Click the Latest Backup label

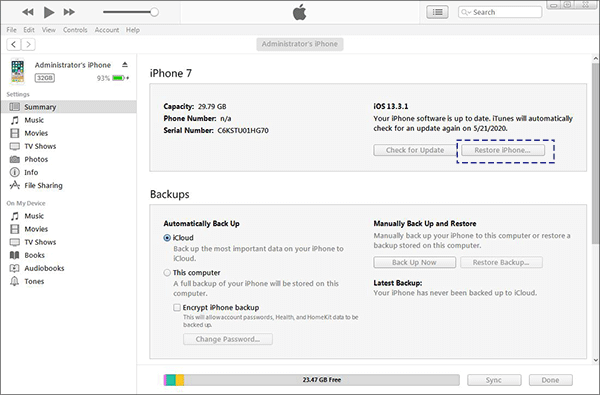pos(398,283)
